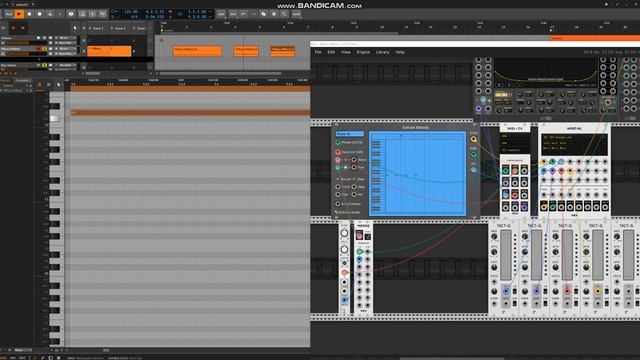Click the HOST-XL module display

[574, 144]
